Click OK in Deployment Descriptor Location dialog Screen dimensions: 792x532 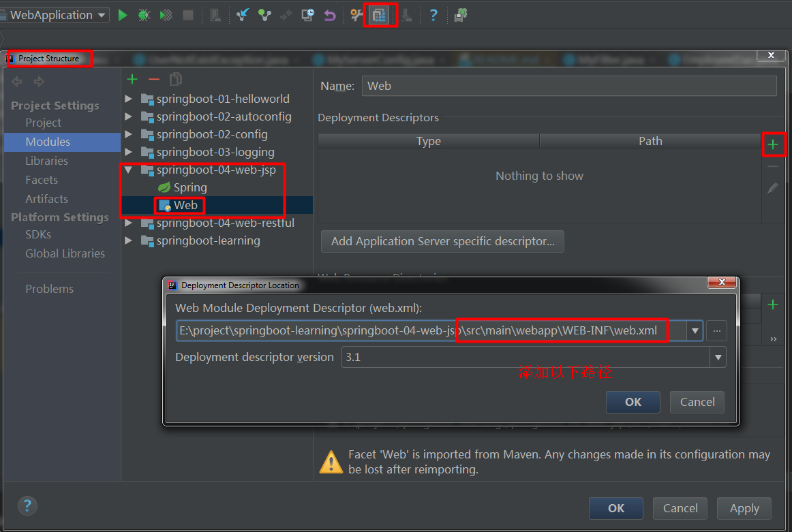tap(633, 403)
